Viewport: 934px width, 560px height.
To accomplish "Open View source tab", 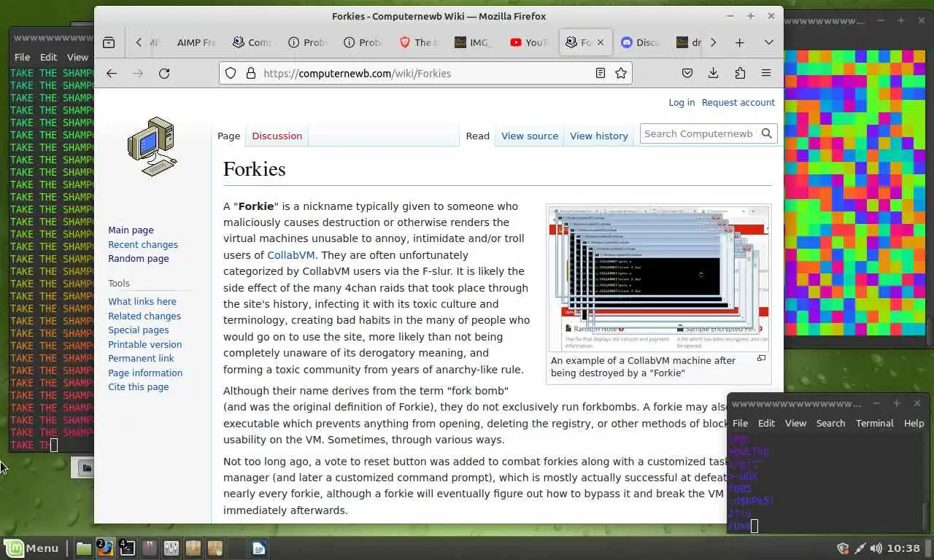I will (x=529, y=136).
